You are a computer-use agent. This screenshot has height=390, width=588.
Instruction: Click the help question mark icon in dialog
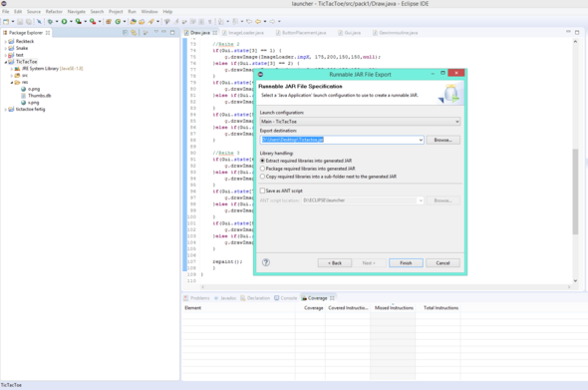pyautogui.click(x=266, y=262)
